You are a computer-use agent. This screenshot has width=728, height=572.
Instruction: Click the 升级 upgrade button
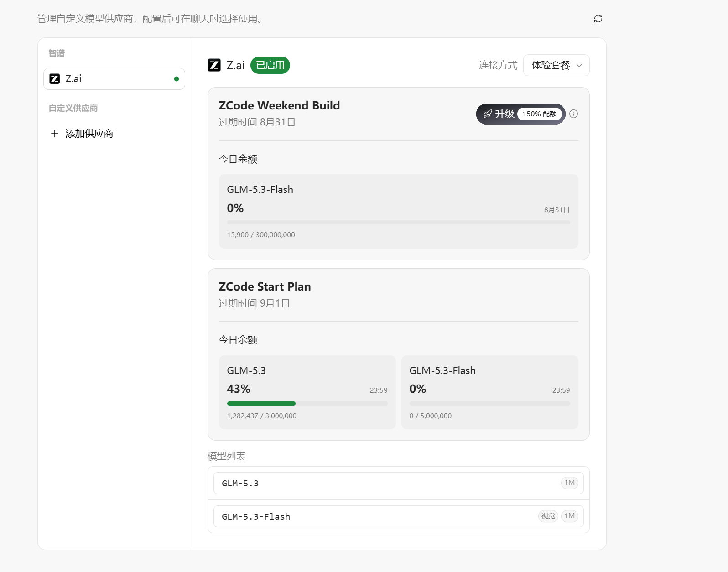point(520,114)
